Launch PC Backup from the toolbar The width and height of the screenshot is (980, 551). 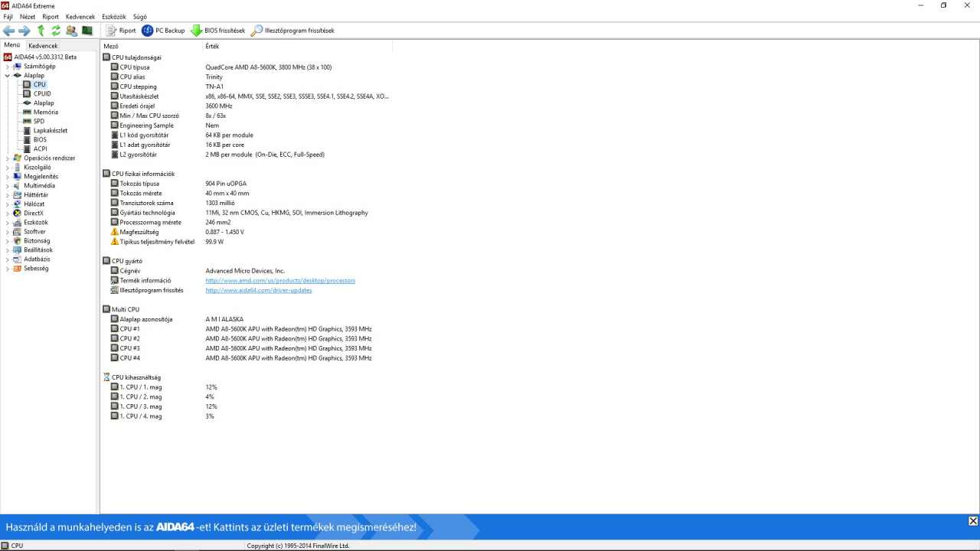tap(163, 31)
